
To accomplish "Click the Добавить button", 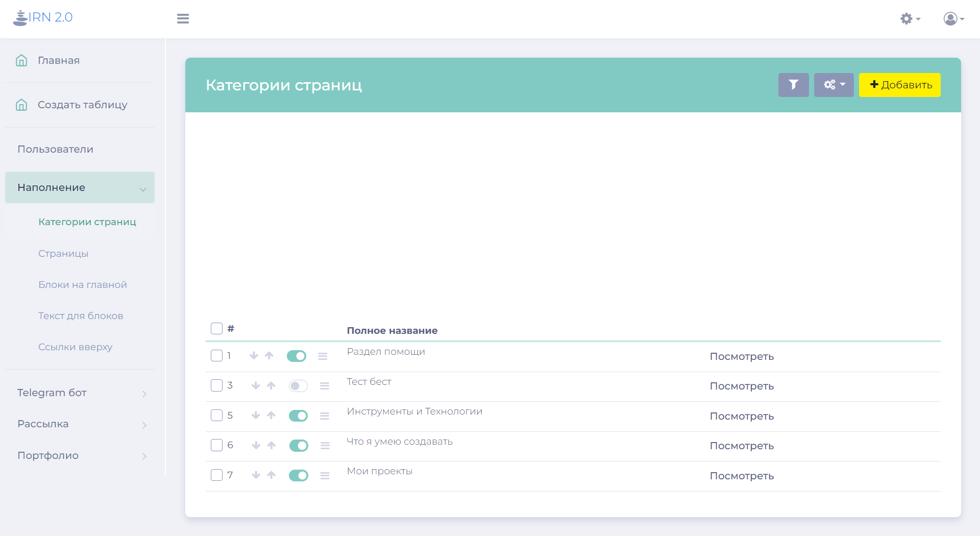I will click(x=899, y=85).
